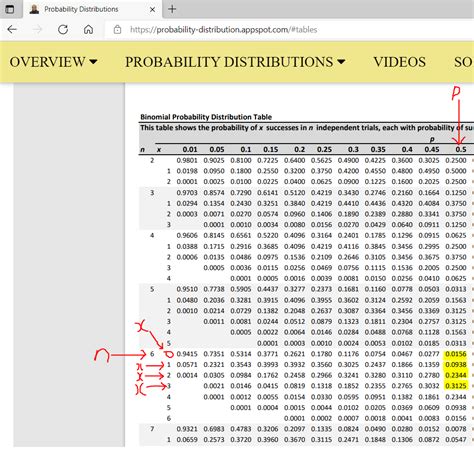Viewport: 474px width, 453px height.
Task: Reload the current page
Action: pyautogui.click(x=63, y=29)
